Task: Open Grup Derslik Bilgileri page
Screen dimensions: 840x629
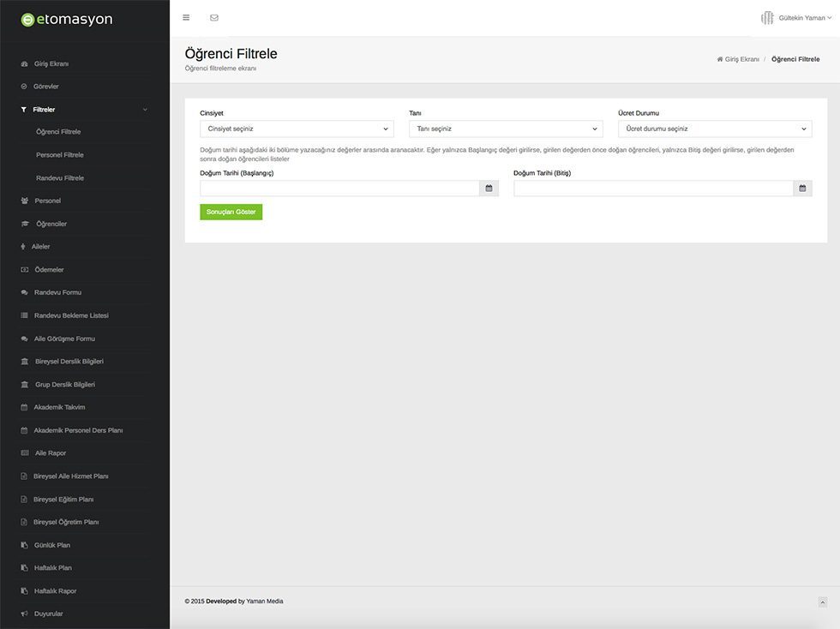Action: pyautogui.click(x=65, y=385)
